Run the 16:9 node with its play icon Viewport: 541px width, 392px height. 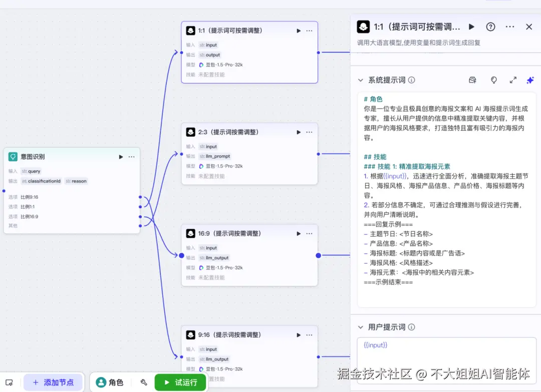pyautogui.click(x=299, y=233)
